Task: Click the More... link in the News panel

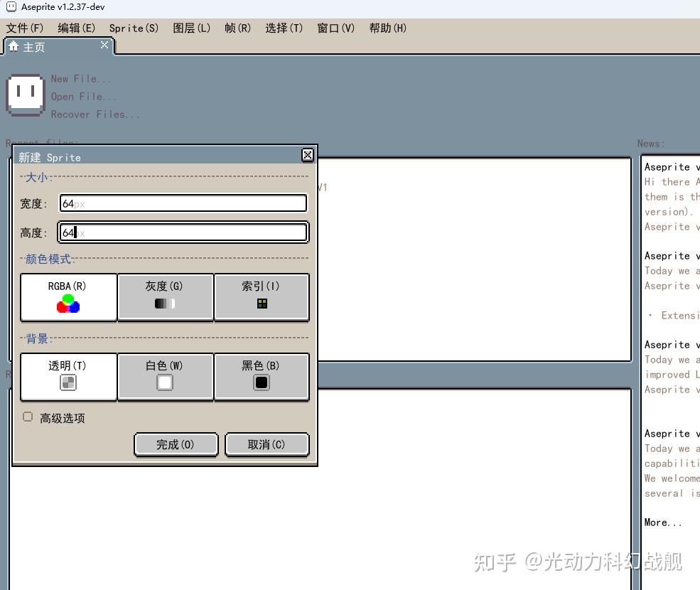Action: [661, 522]
